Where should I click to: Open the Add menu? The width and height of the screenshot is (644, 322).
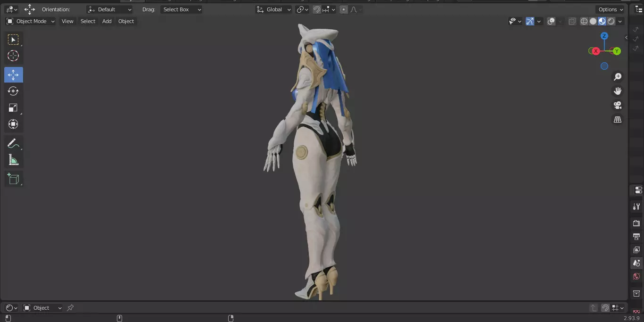107,21
